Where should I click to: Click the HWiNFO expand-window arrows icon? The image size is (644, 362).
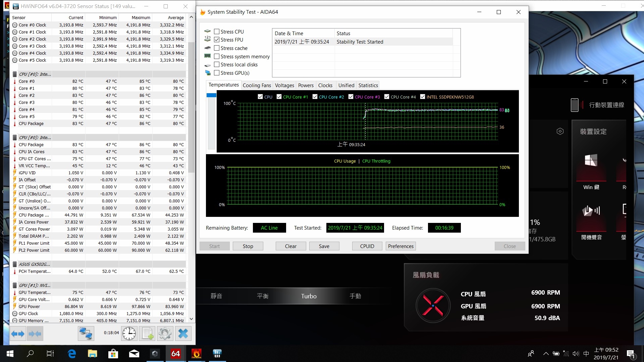[x=18, y=334]
